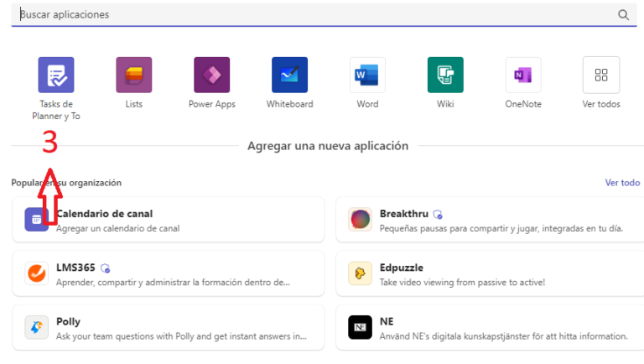
Task: Click the certification badge next to LMS365
Action: click(105, 268)
